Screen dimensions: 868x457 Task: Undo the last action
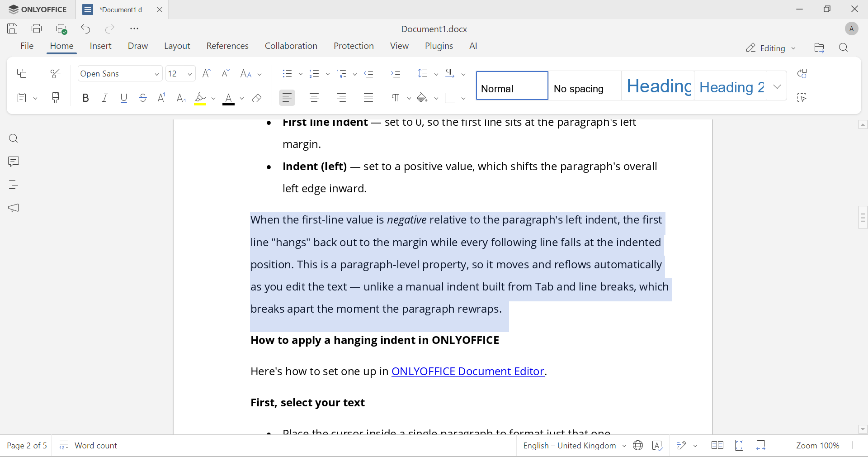[x=86, y=29]
